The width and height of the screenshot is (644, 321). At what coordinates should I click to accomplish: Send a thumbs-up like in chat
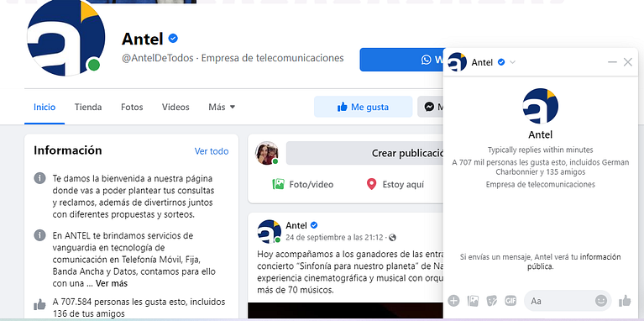625,301
